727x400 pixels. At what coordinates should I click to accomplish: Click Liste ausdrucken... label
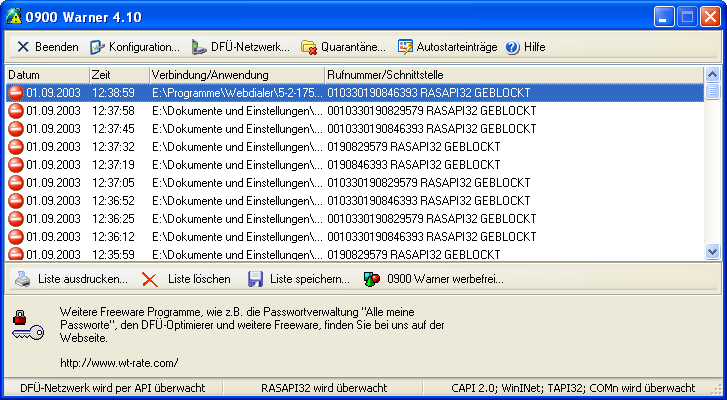point(83,279)
